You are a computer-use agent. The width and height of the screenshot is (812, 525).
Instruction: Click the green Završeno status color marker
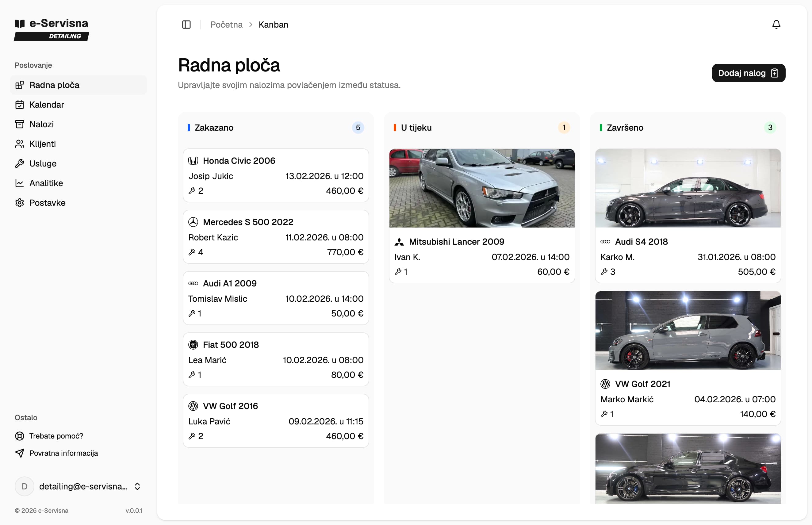coord(601,128)
